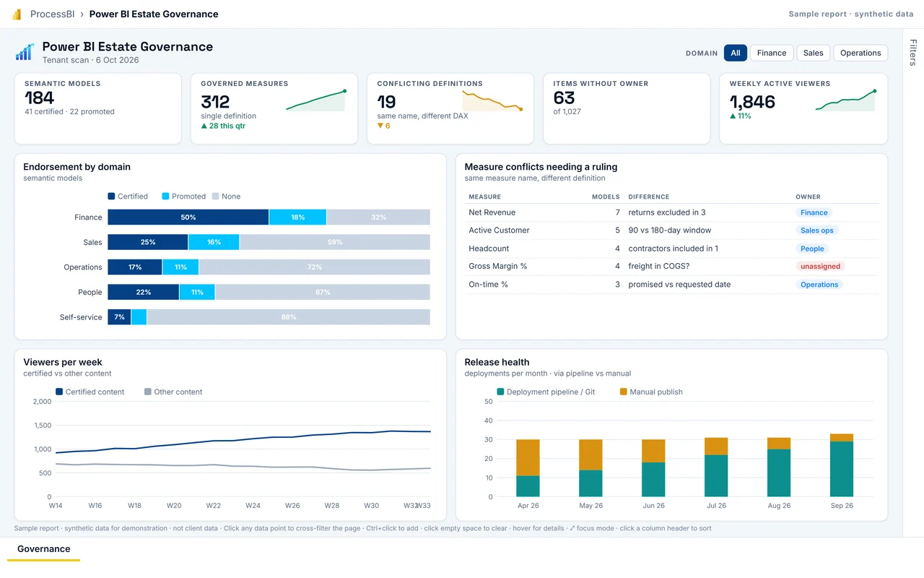924x578 pixels.
Task: Filter the domain to Finance
Action: click(x=772, y=53)
